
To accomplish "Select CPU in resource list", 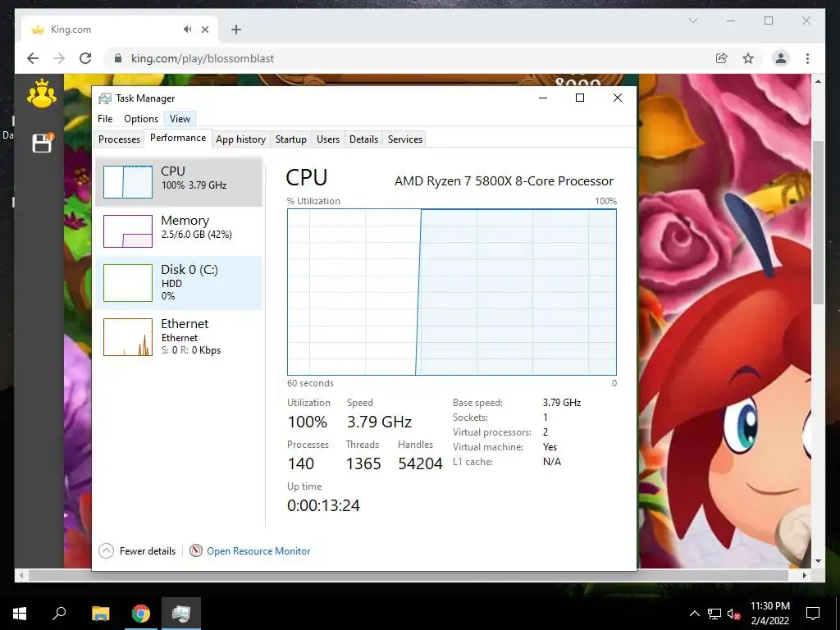I will 179,182.
